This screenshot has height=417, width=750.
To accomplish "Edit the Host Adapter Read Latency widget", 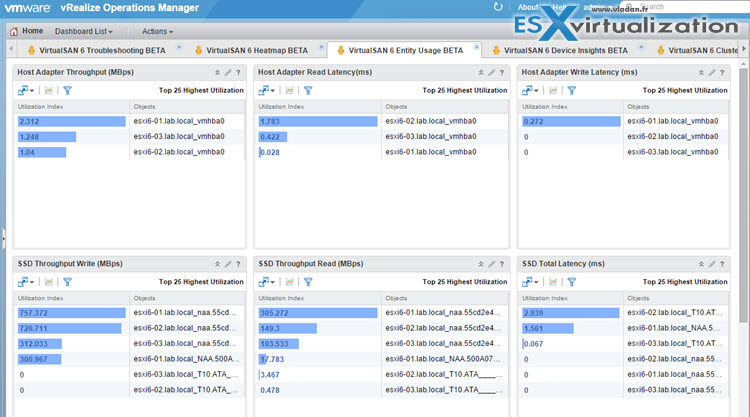I will 491,73.
